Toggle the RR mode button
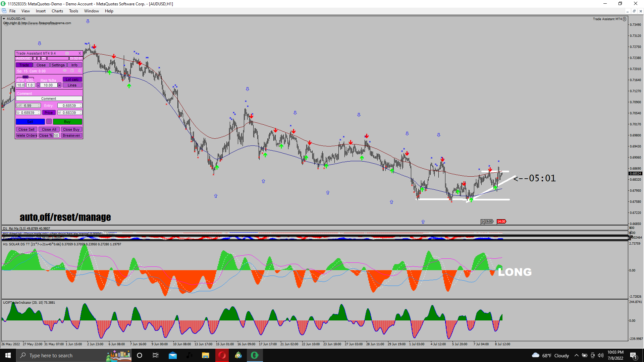The height and width of the screenshot is (362, 644). pos(25,77)
